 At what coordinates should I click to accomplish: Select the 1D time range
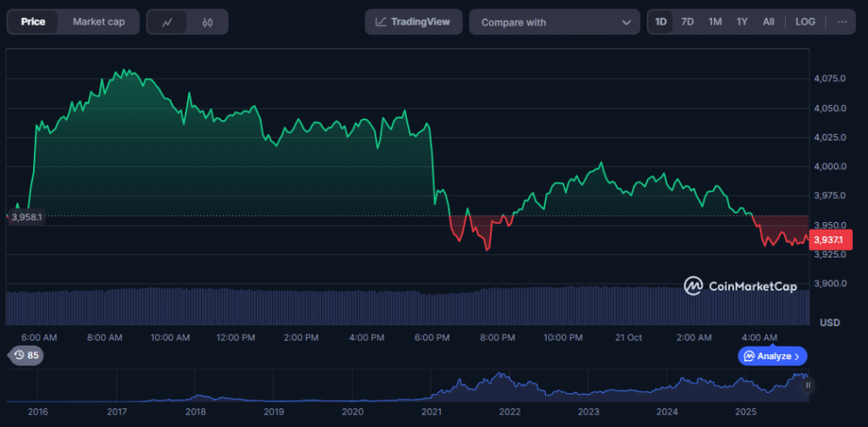click(661, 22)
